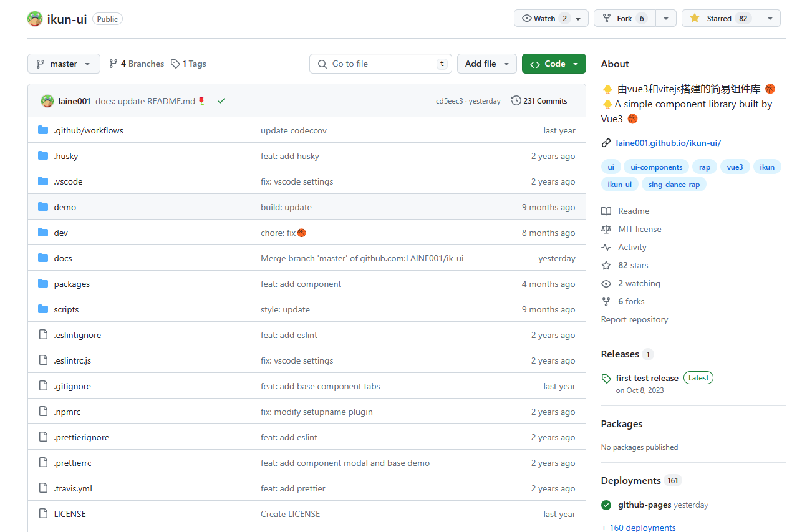Open the 1 Tags link
This screenshot has height=532, width=792.
189,64
